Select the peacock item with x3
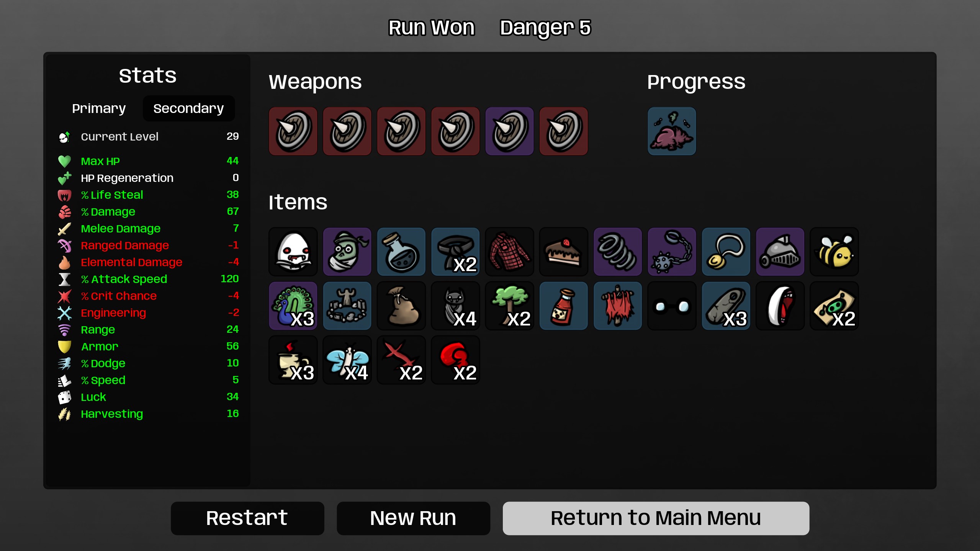Image resolution: width=980 pixels, height=551 pixels. click(x=293, y=306)
